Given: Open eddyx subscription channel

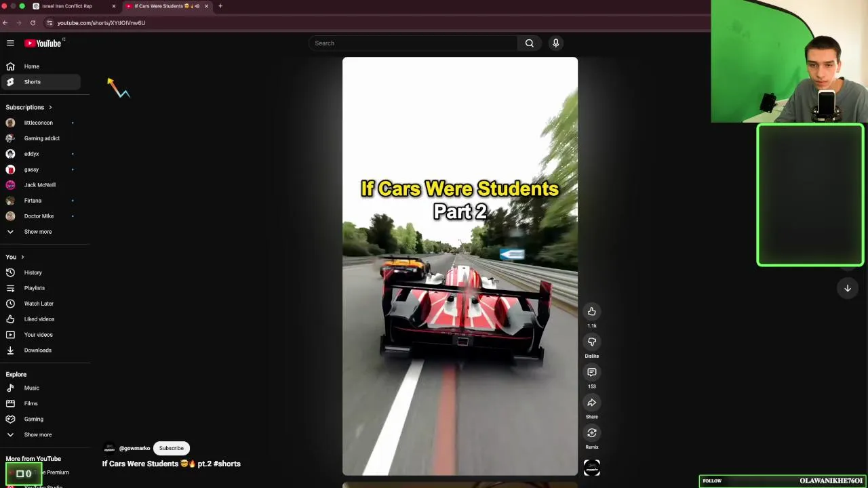Looking at the screenshot, I should pos(40,154).
